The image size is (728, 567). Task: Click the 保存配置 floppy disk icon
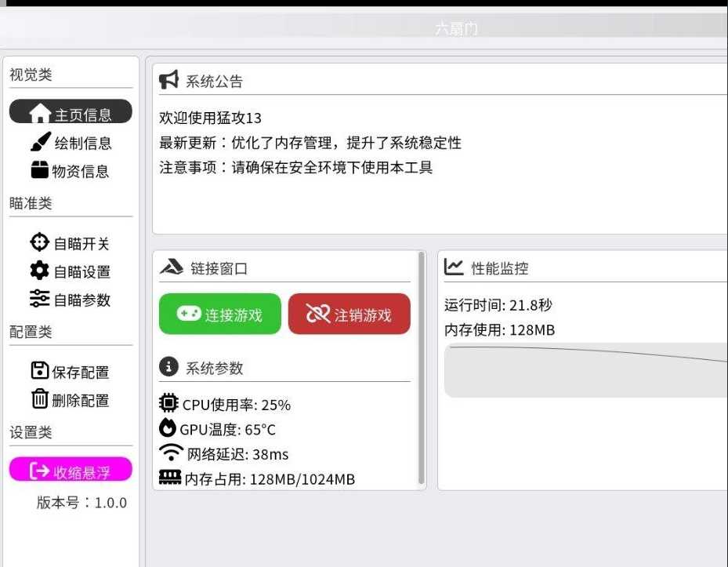[x=40, y=371]
